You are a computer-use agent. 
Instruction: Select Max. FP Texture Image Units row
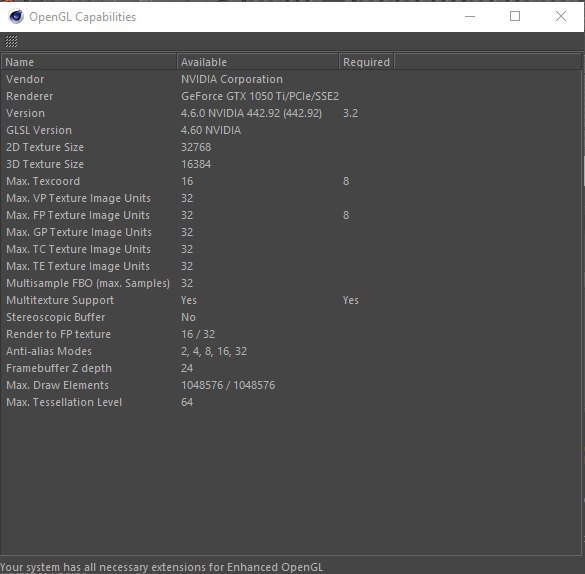(291, 215)
